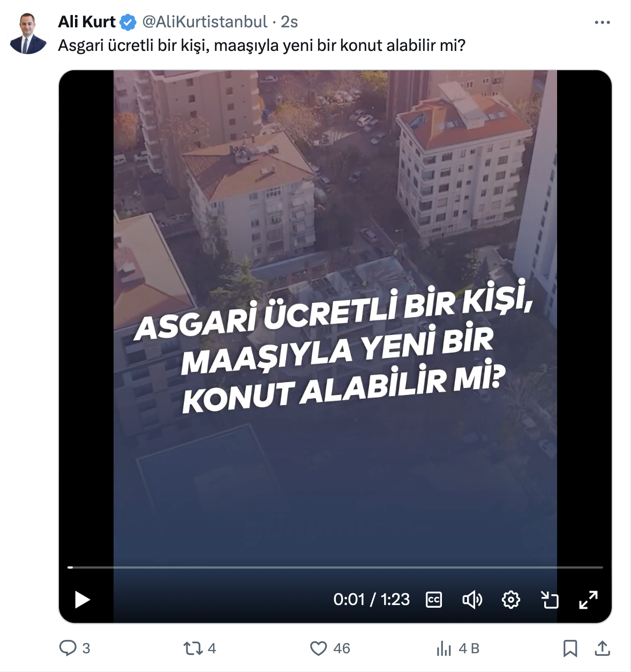Enter picture-in-picture mini player

(550, 600)
